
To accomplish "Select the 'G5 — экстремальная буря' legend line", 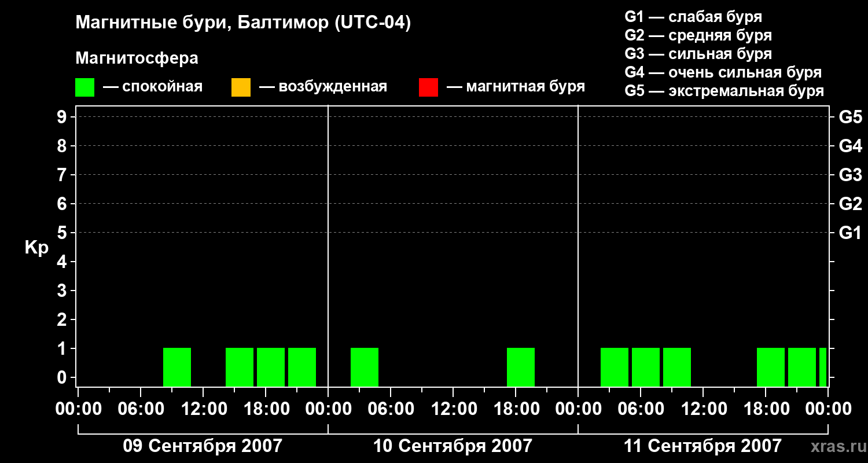I will pos(724,91).
